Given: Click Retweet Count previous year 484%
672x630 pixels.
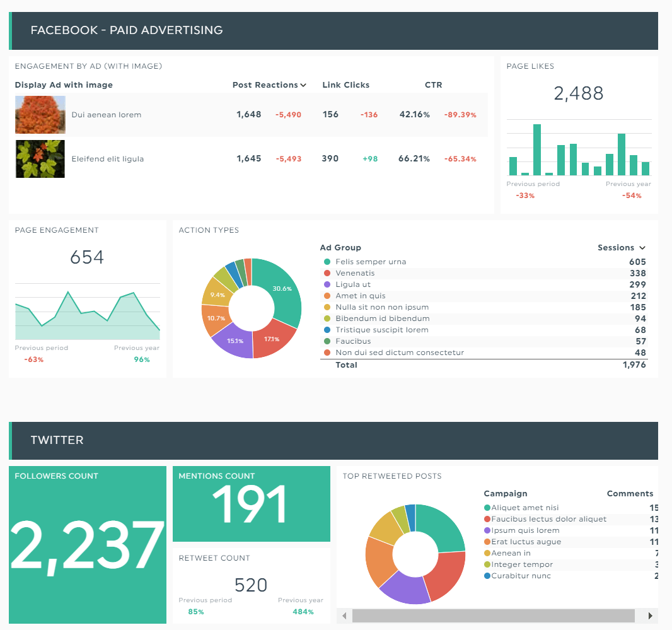Looking at the screenshot, I should tap(303, 612).
